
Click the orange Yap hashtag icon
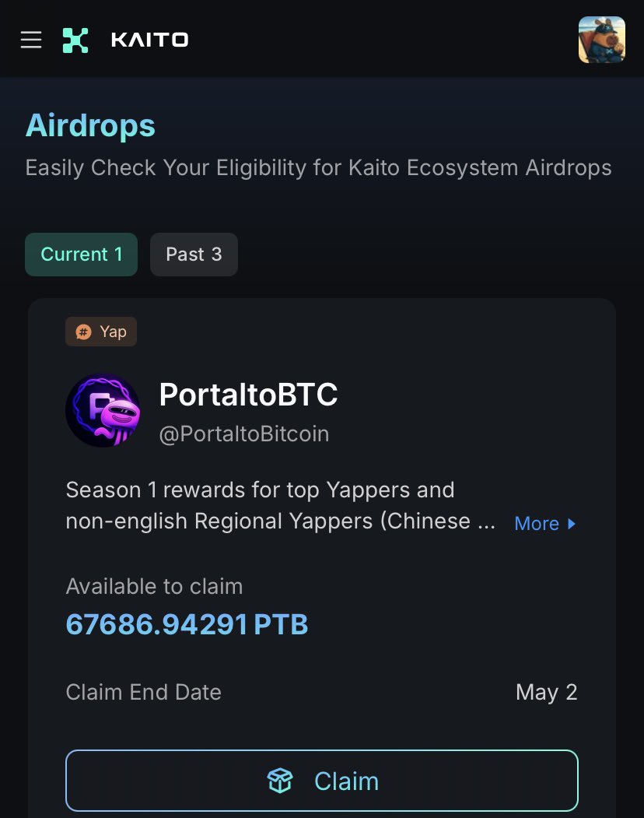click(x=83, y=332)
